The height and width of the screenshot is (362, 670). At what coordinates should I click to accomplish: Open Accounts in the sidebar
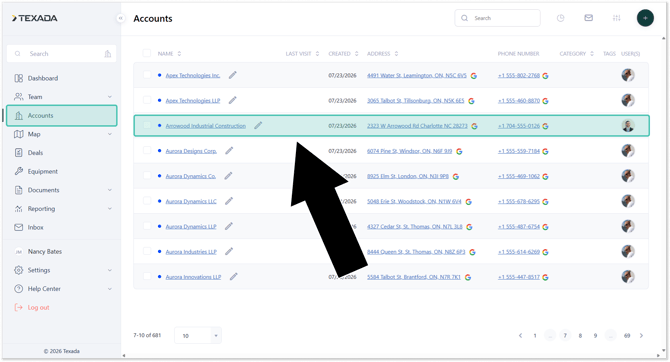tap(62, 115)
